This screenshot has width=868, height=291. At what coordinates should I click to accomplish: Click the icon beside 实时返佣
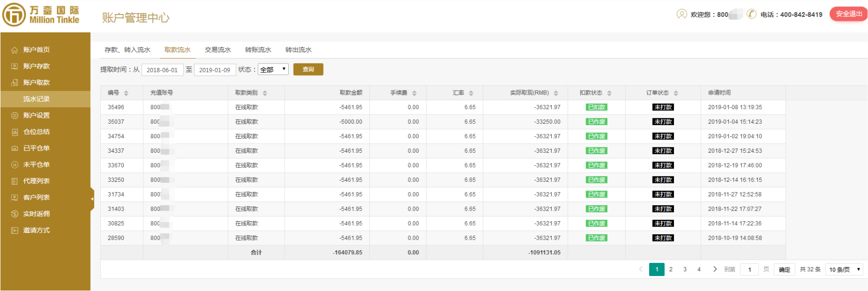[x=15, y=214]
